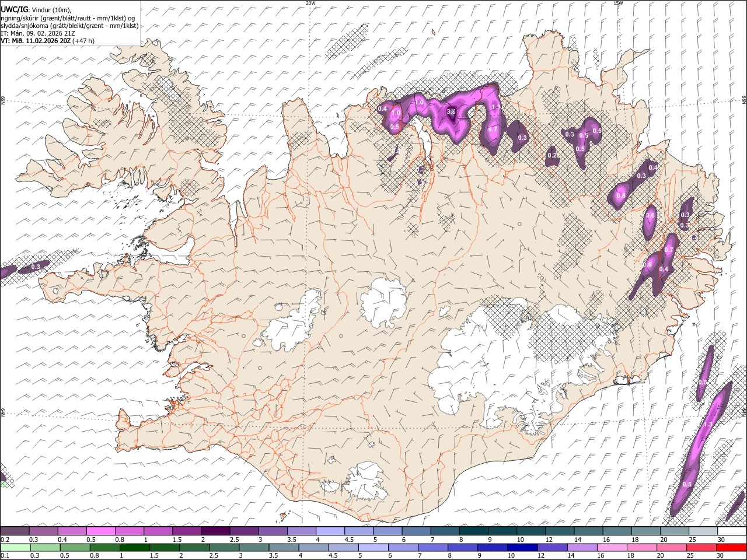Pick the dark teal swatch starting at 8 in upper scale
The height and width of the screenshot is (560, 747).
(473, 531)
